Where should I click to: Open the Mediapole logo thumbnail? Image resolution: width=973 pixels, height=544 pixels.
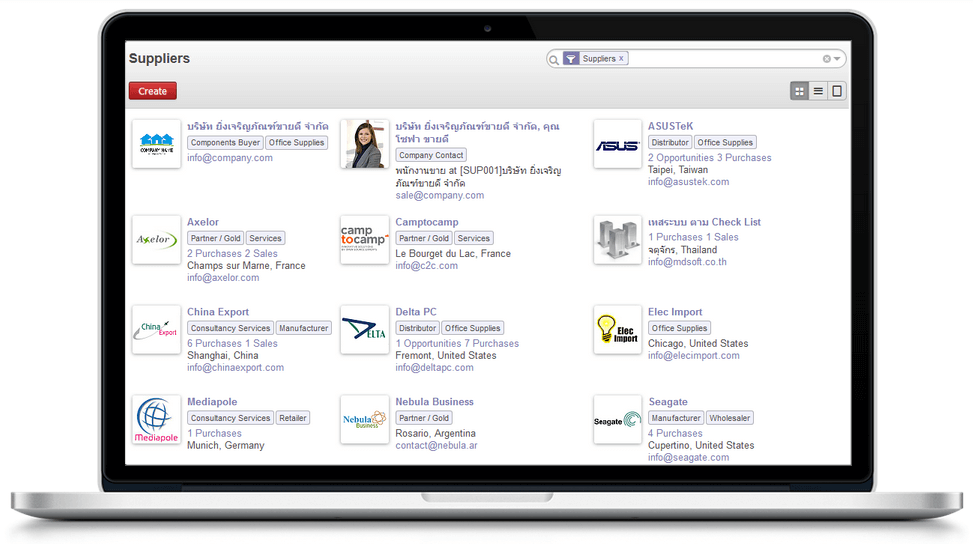[x=156, y=420]
